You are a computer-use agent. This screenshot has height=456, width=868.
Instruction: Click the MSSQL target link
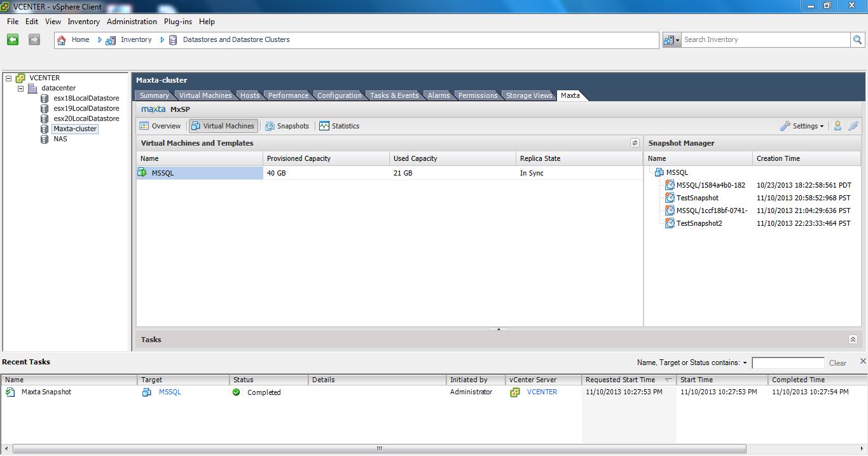click(x=170, y=392)
